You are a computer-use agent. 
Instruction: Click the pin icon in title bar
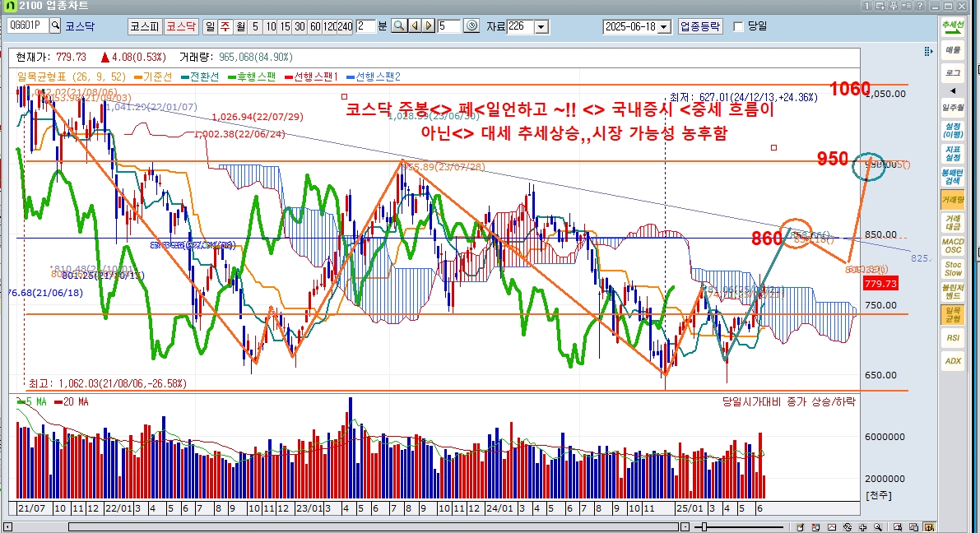tap(894, 6)
